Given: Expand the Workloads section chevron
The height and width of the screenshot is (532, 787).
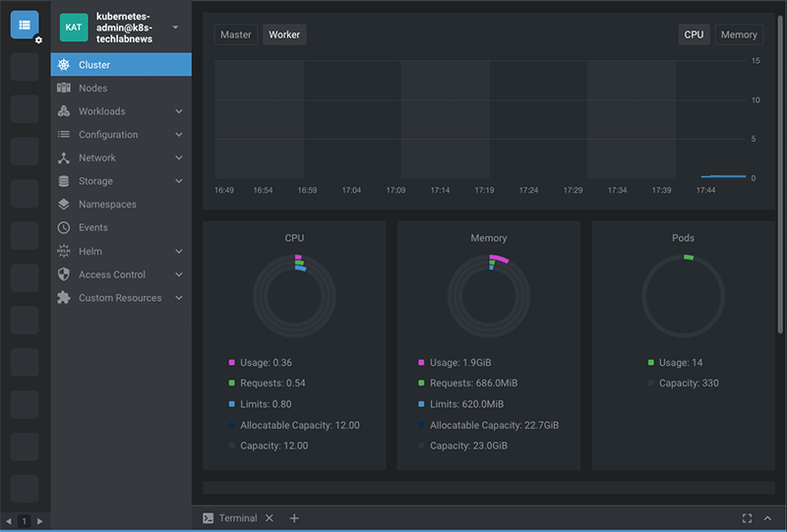Looking at the screenshot, I should 179,111.
